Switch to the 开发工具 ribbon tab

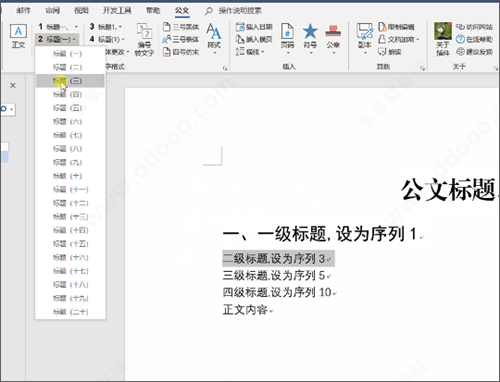(x=117, y=11)
